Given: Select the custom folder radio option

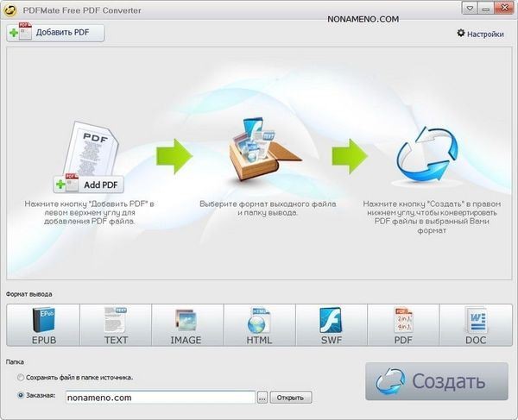Looking at the screenshot, I should coord(21,397).
